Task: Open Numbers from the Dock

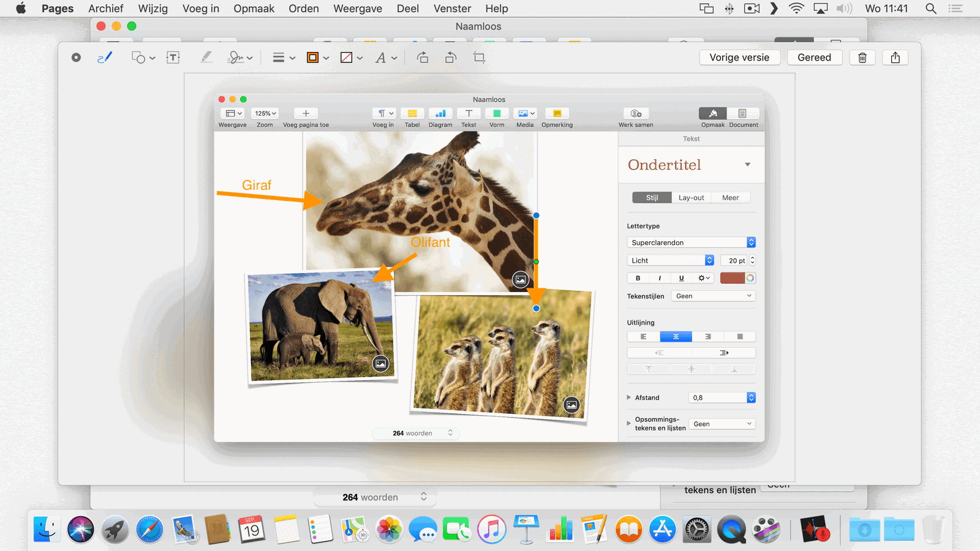Action: (560, 530)
